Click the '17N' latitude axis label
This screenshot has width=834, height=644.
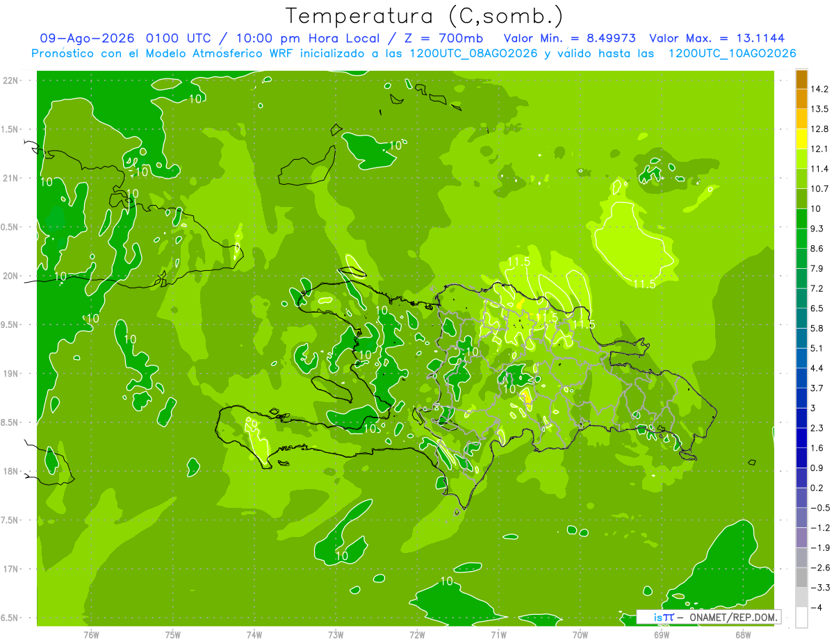(x=11, y=569)
